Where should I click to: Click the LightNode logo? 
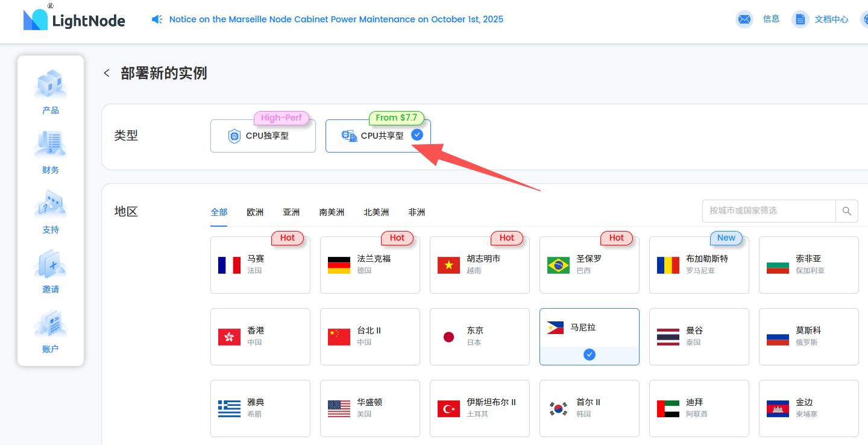[x=74, y=20]
